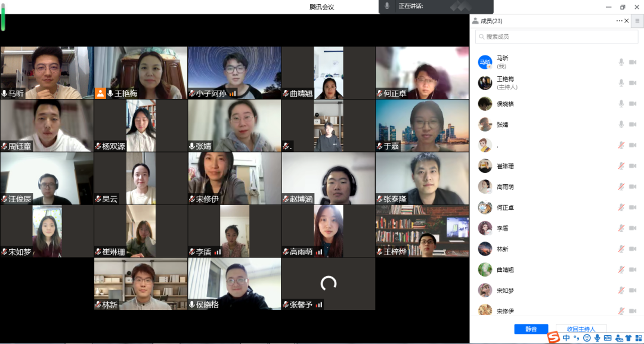Click the Sogou input method logo icon
The width and height of the screenshot is (644, 344).
point(554,338)
